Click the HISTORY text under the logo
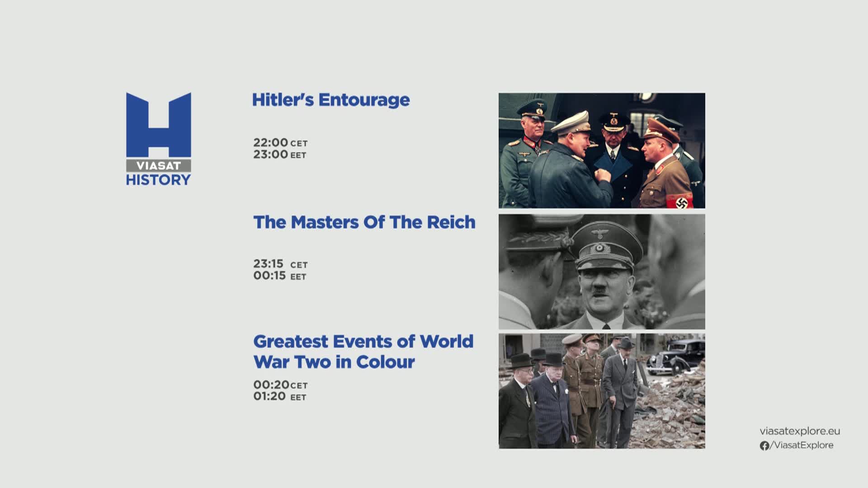 (x=158, y=180)
